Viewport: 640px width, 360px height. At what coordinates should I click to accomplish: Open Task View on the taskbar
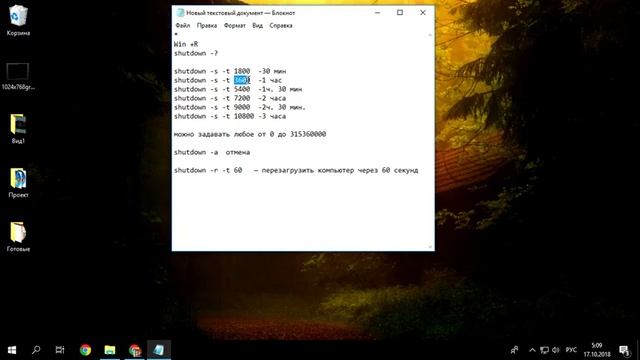click(x=60, y=350)
